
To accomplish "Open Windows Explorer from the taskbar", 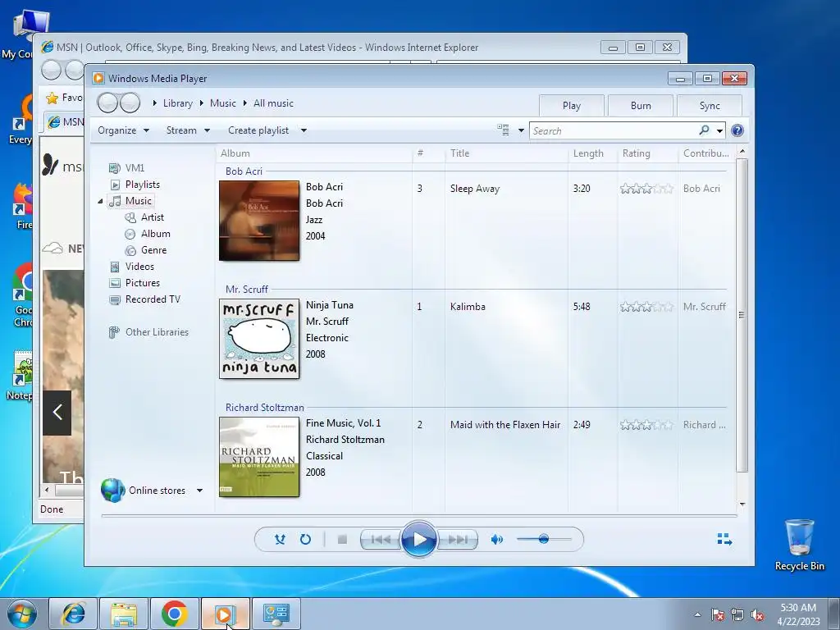I will coord(124,614).
